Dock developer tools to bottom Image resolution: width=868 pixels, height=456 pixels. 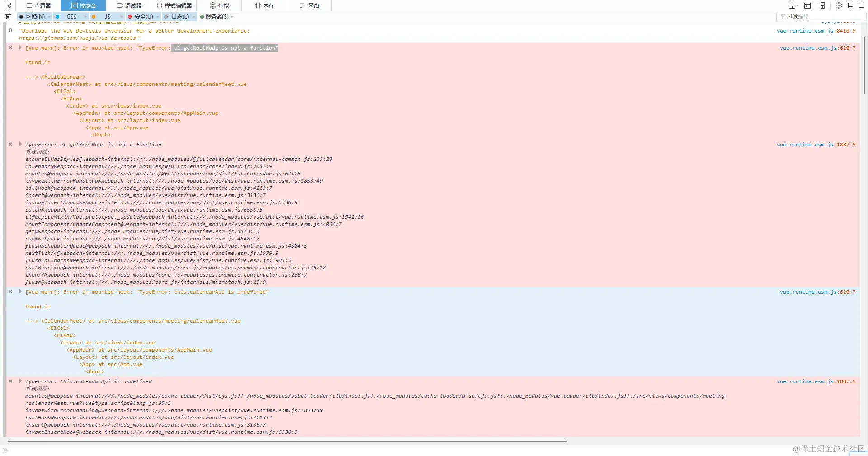[x=850, y=5]
